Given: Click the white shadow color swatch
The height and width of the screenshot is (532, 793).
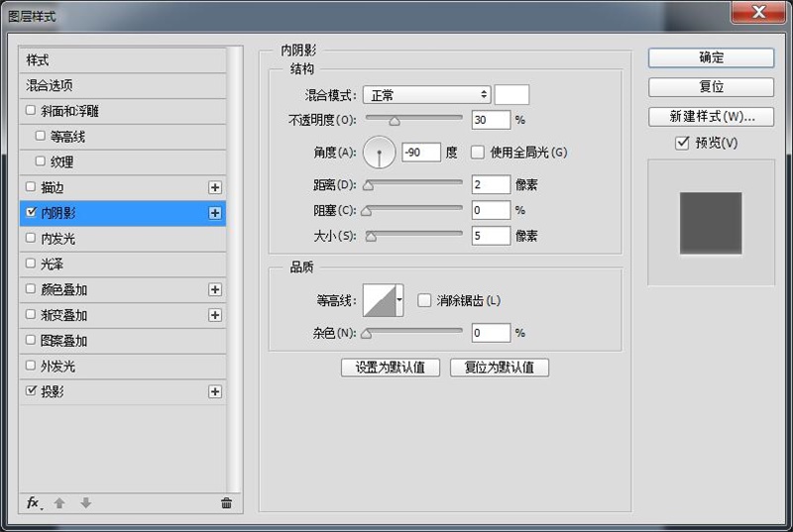Looking at the screenshot, I should (511, 95).
